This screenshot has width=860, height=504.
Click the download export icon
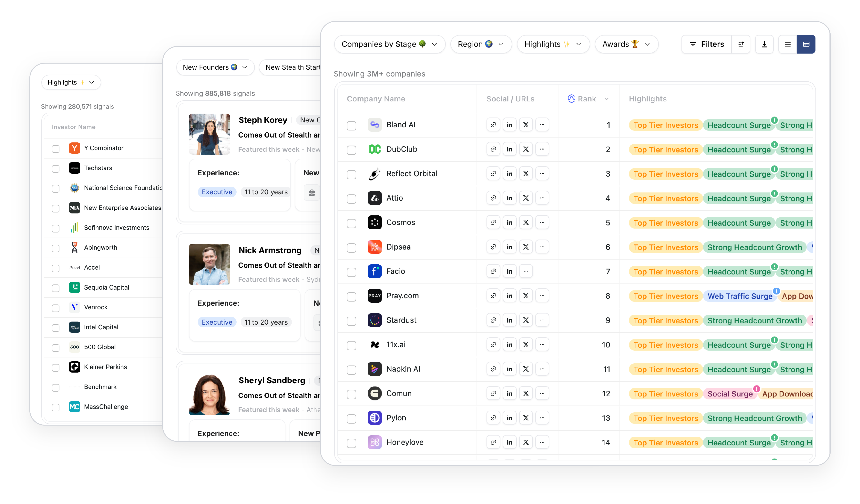[x=764, y=44]
